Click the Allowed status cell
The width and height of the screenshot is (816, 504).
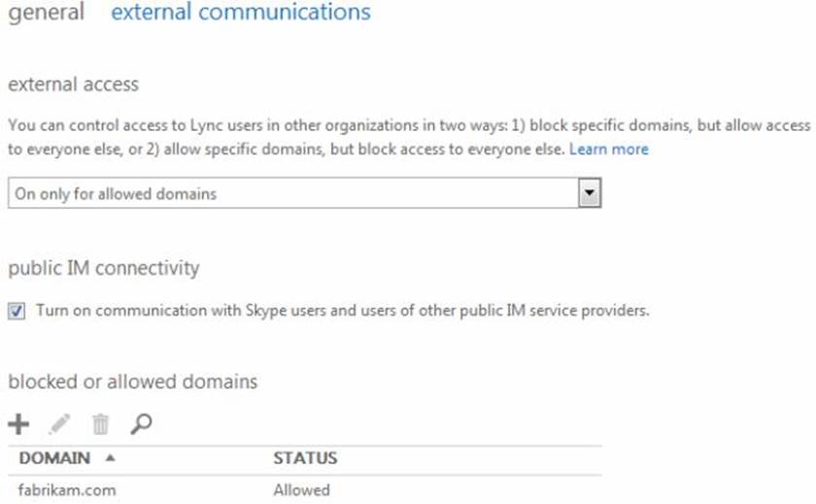pos(301,489)
